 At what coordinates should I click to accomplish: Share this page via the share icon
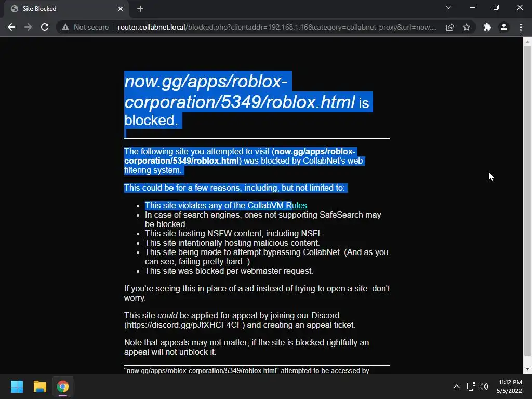450,27
